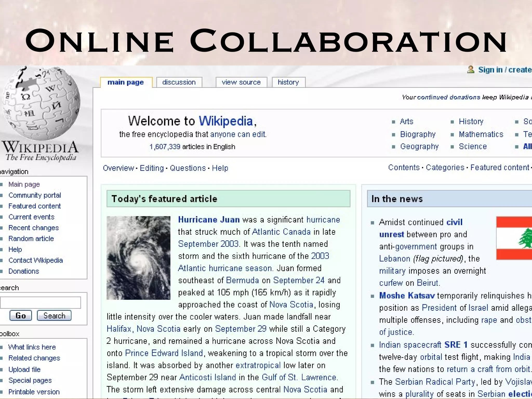Image resolution: width=532 pixels, height=399 pixels.
Task: Open the Arts portal link
Action: [x=407, y=122]
